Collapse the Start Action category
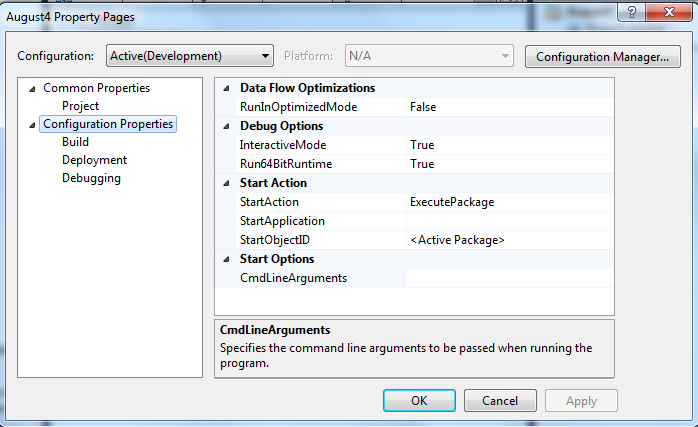698x427 pixels. pyautogui.click(x=225, y=183)
